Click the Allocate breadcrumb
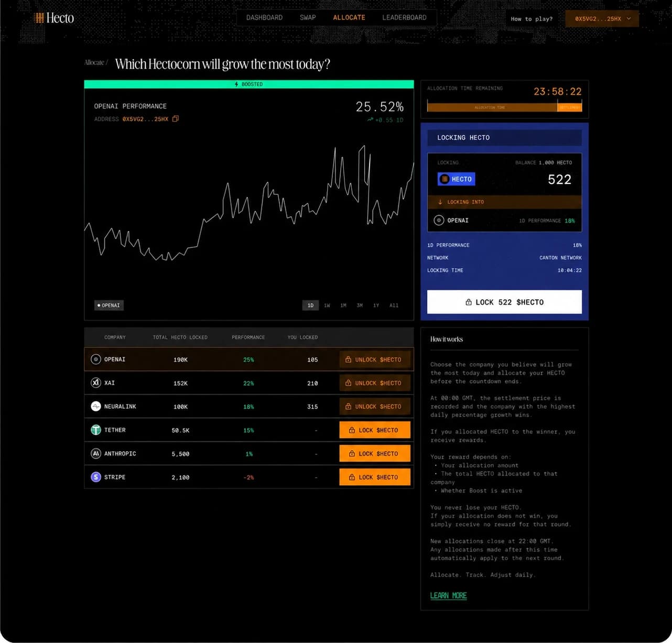Image resolution: width=672 pixels, height=643 pixels. (94, 63)
